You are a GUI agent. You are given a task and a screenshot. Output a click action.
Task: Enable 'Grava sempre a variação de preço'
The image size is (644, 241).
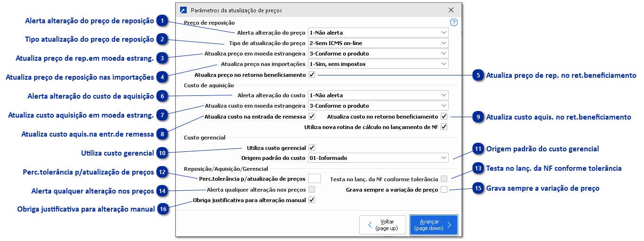coord(444,190)
